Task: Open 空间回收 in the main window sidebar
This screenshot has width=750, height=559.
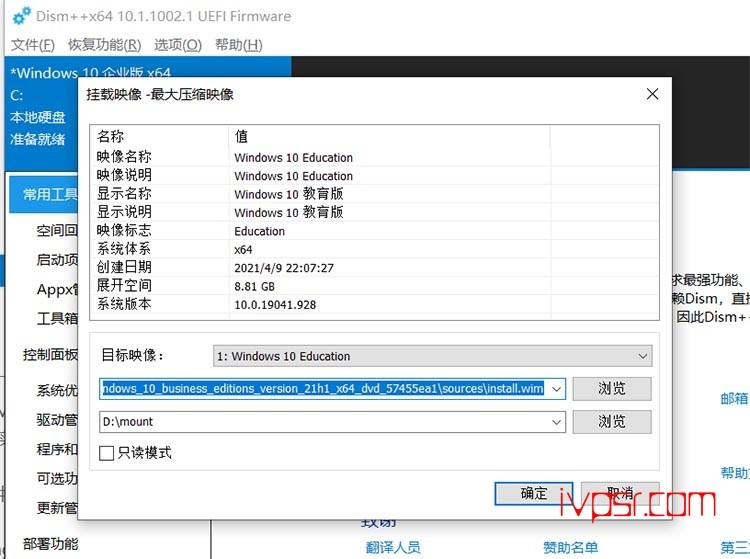Action: [x=57, y=230]
